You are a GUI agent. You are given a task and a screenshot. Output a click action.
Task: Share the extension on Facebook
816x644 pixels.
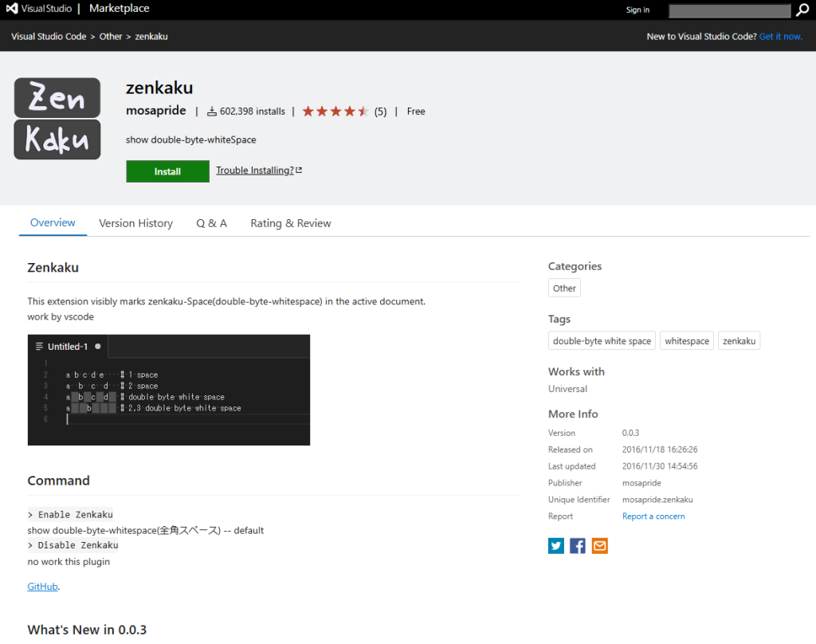pos(578,546)
